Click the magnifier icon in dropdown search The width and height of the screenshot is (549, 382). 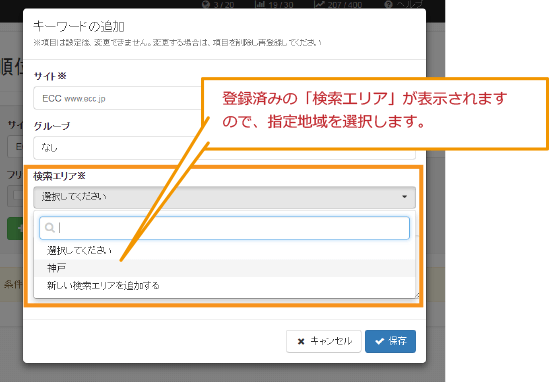(50, 228)
